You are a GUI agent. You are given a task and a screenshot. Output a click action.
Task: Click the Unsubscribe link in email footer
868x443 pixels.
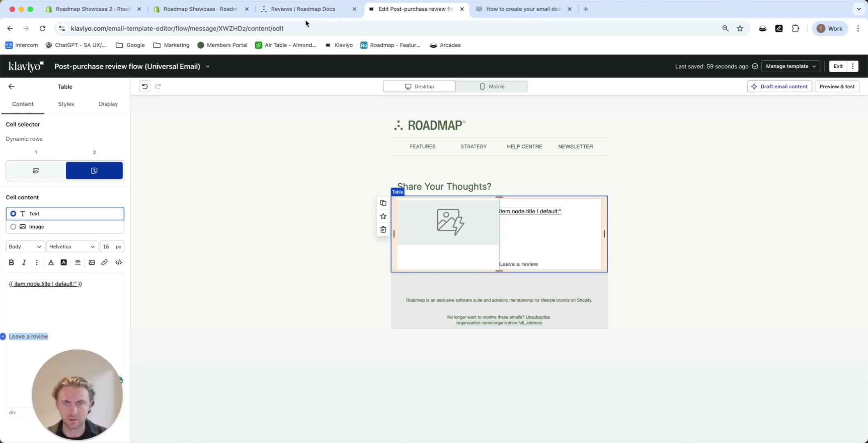click(x=537, y=317)
